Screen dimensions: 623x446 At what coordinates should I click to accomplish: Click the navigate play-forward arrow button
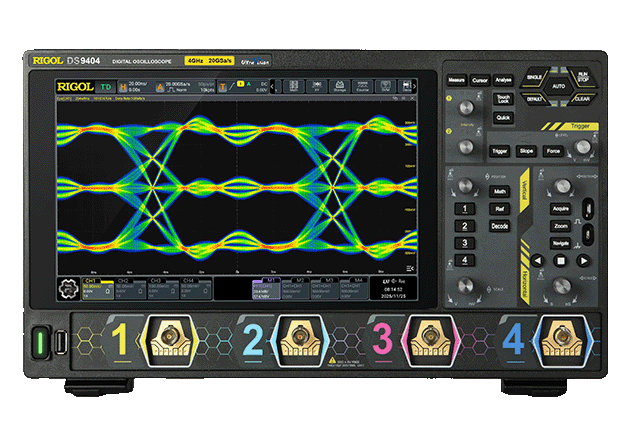(583, 261)
